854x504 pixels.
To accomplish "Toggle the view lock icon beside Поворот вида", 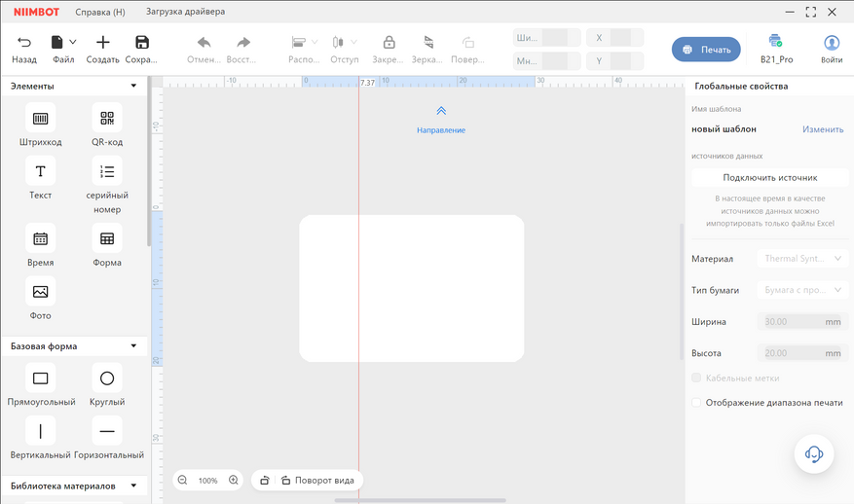I will 264,480.
